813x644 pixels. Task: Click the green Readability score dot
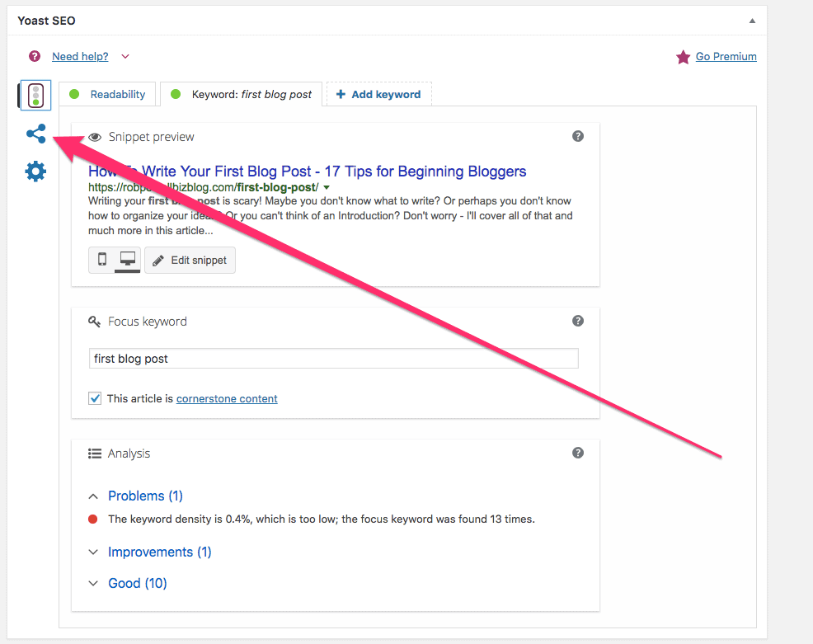click(x=74, y=94)
